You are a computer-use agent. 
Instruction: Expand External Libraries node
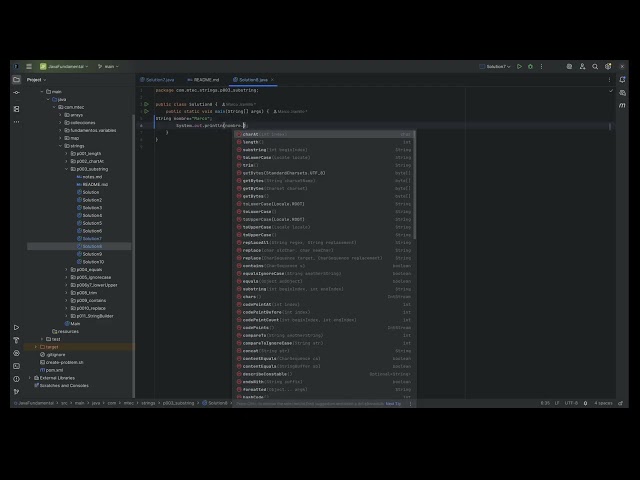point(29,378)
